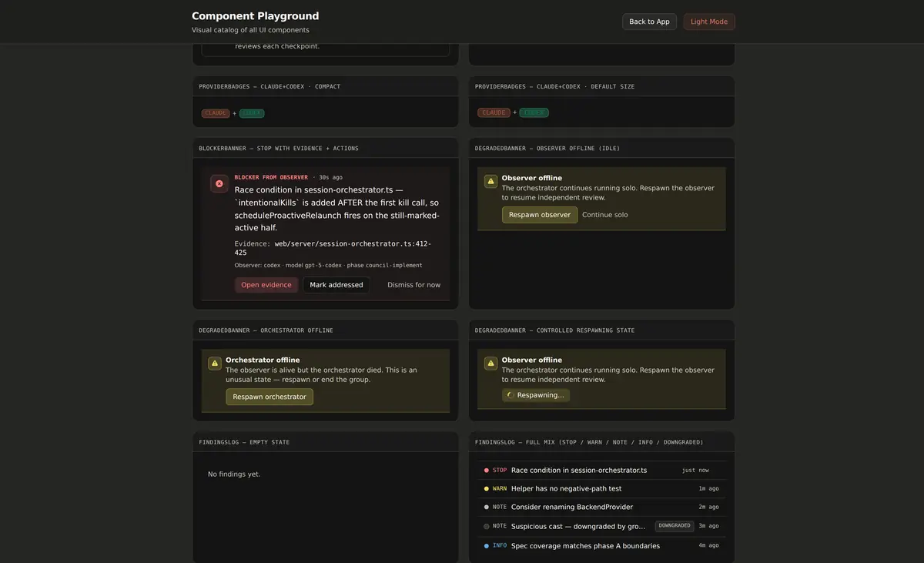Click the '1m ago' timestamp
The height and width of the screenshot is (563, 924).
708,489
